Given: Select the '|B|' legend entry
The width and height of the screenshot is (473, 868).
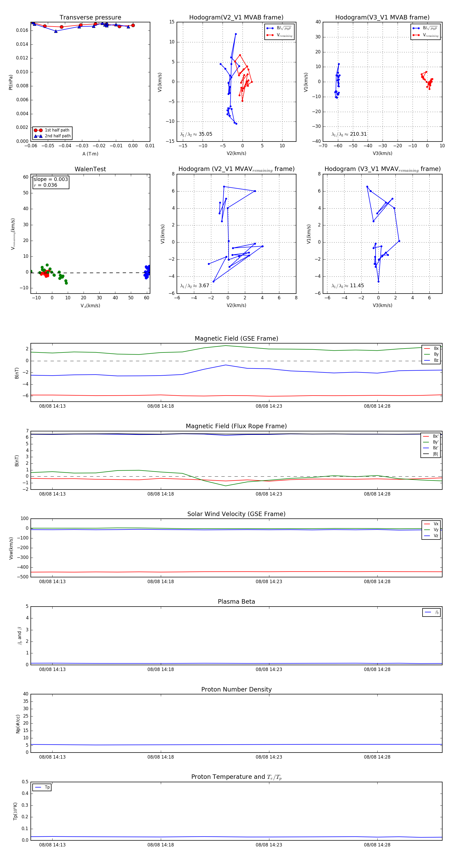Looking at the screenshot, I should [431, 454].
